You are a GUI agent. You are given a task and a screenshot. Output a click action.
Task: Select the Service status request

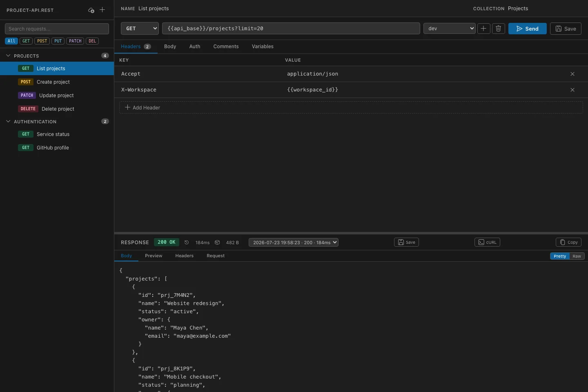click(57, 134)
